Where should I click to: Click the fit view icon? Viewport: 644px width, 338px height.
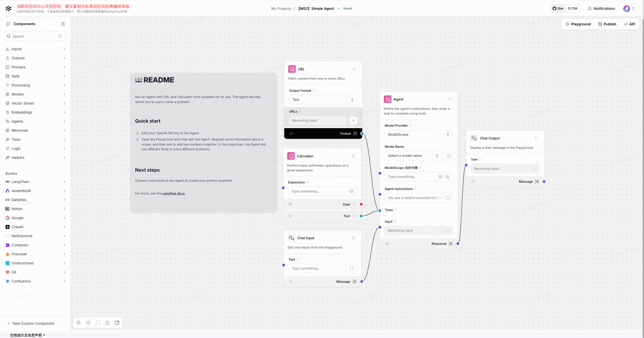tap(98, 323)
